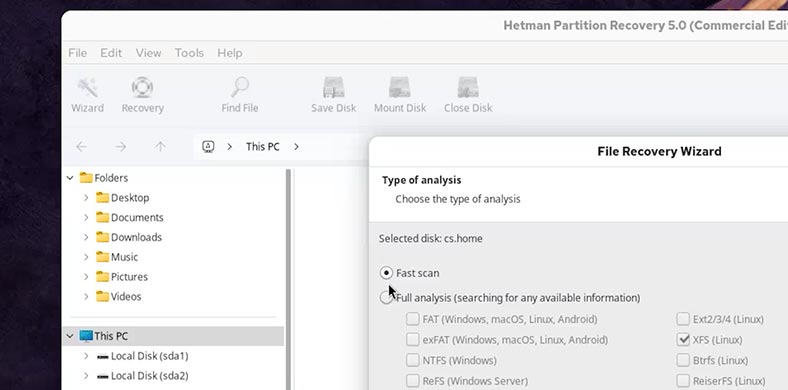
Task: Open the File menu
Action: click(x=77, y=53)
